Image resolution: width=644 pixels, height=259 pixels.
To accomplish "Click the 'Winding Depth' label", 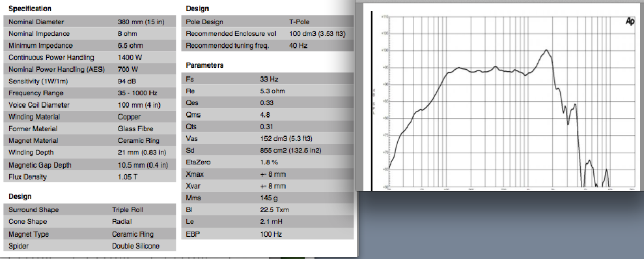I will point(31,153).
